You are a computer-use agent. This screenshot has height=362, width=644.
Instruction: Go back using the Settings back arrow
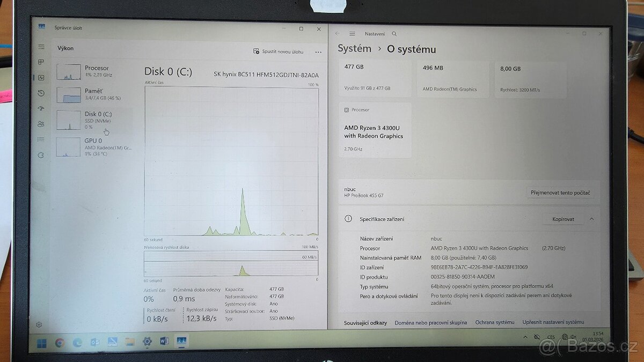(337, 34)
